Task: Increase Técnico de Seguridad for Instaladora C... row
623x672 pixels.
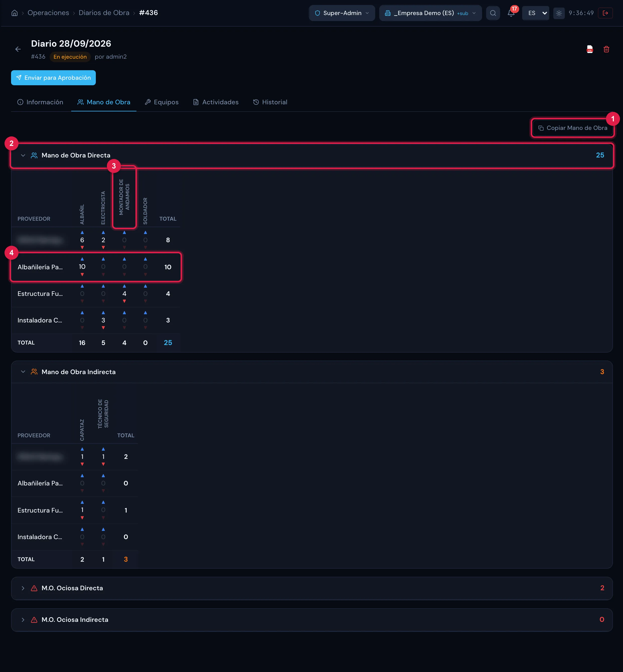Action: [x=104, y=529]
